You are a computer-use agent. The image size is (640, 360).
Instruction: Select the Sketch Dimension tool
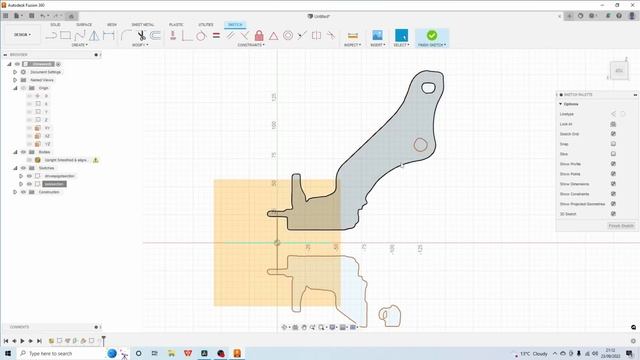109,36
